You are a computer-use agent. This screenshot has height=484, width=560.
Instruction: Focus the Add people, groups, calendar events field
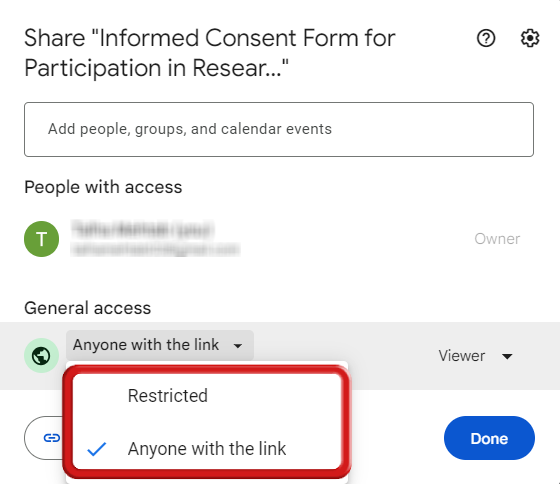click(279, 129)
